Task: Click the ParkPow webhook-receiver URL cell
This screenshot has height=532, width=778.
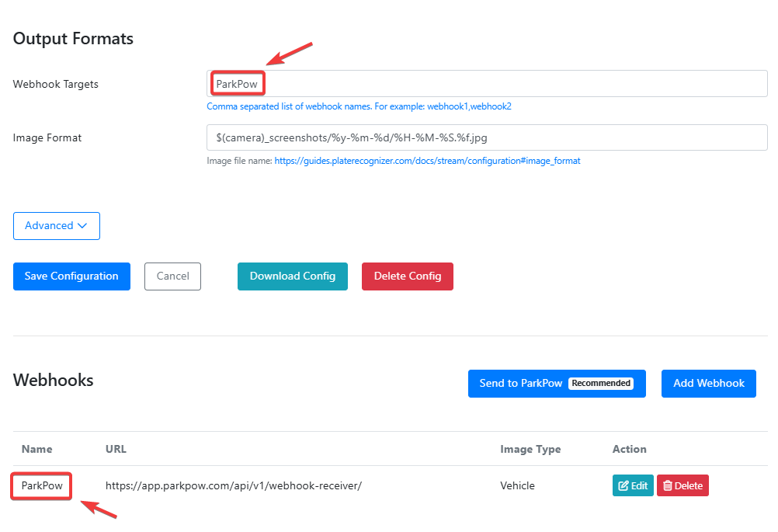Action: [x=234, y=486]
